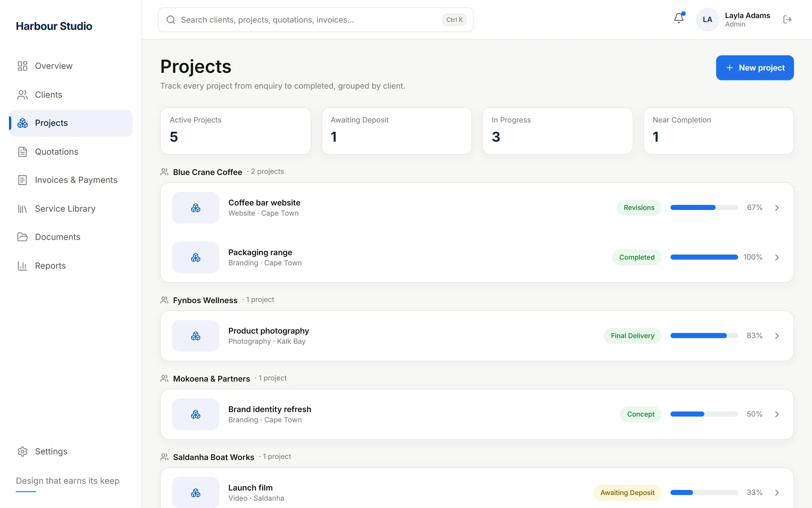
Task: Navigate to Documents
Action: (x=71, y=237)
